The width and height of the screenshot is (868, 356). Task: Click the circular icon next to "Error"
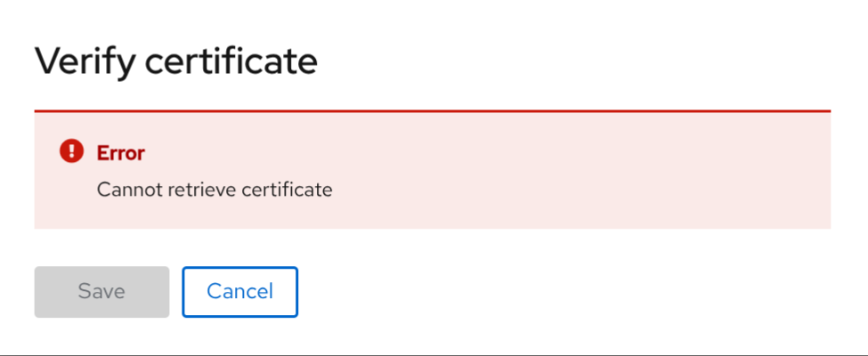pos(71,152)
